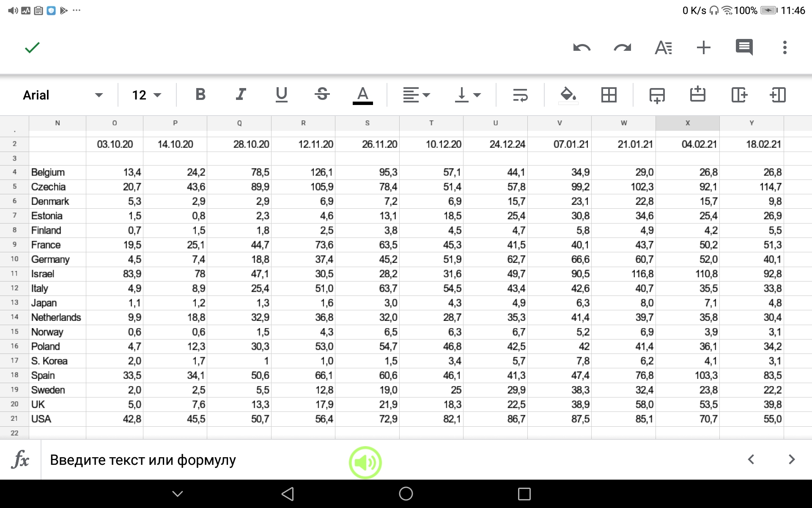
Task: Toggle underline formatting
Action: [x=281, y=94]
